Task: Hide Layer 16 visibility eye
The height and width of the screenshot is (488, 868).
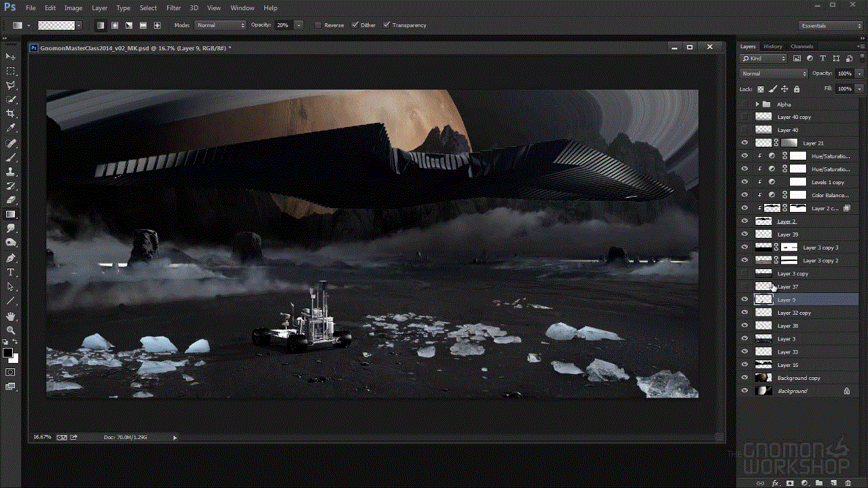Action: pyautogui.click(x=745, y=365)
